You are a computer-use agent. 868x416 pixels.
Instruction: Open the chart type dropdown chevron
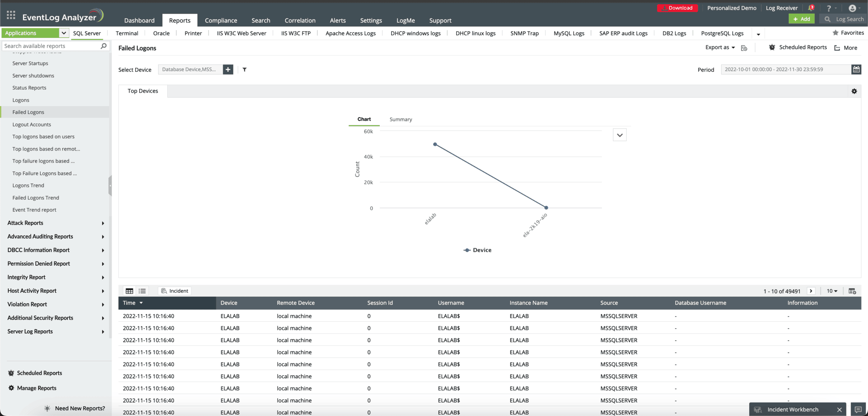619,135
